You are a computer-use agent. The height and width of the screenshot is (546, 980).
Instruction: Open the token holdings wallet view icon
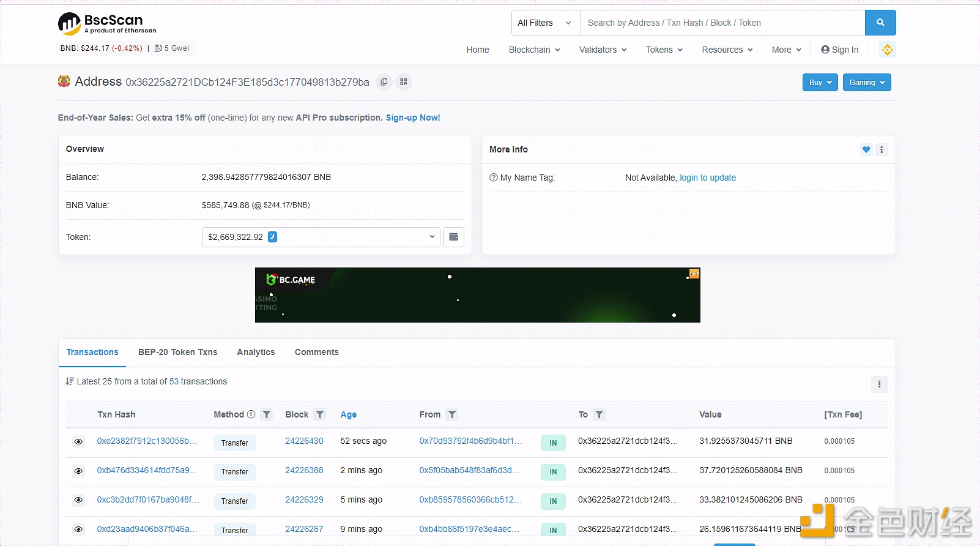click(454, 237)
